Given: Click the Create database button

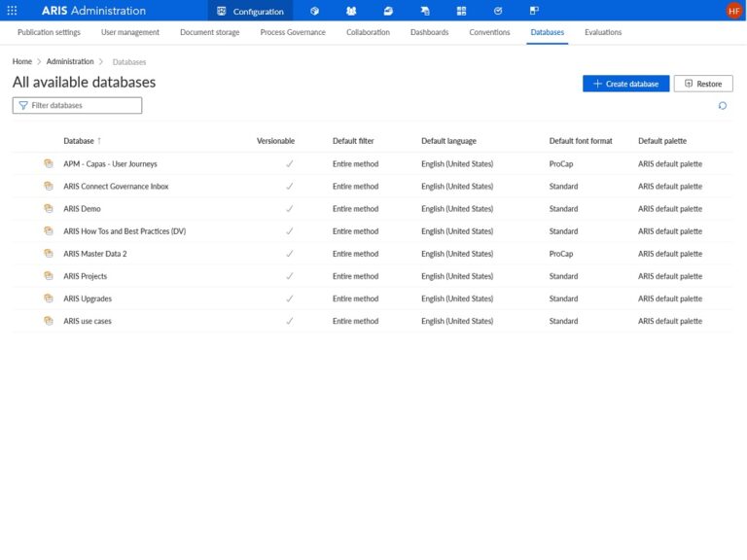Looking at the screenshot, I should 625,84.
